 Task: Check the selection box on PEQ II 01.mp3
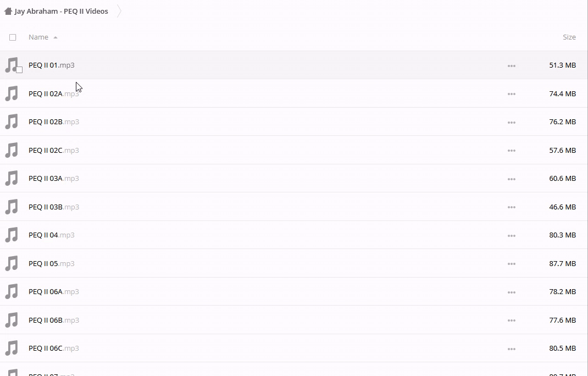tap(19, 70)
